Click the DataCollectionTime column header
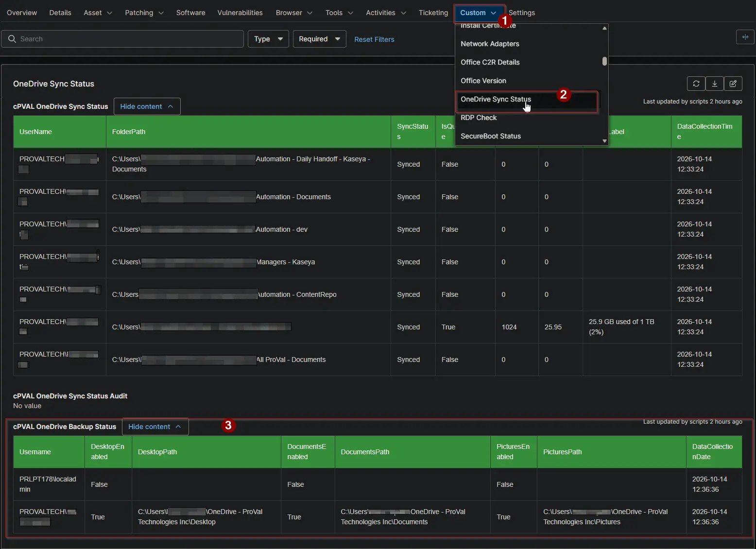The image size is (756, 549). coord(706,132)
